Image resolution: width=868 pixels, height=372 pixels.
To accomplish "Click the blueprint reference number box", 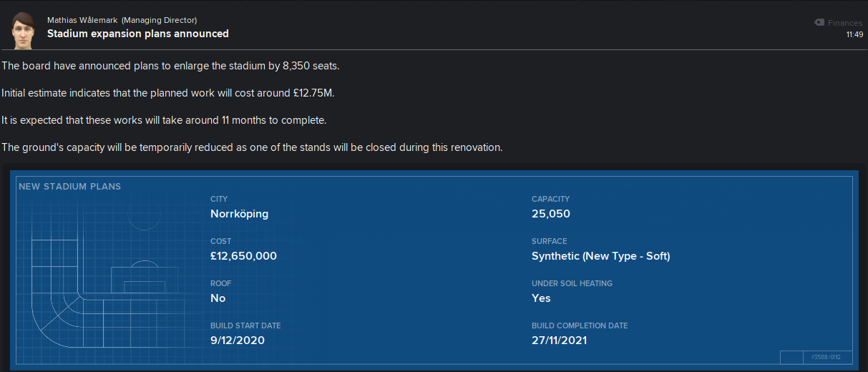I will [x=815, y=357].
